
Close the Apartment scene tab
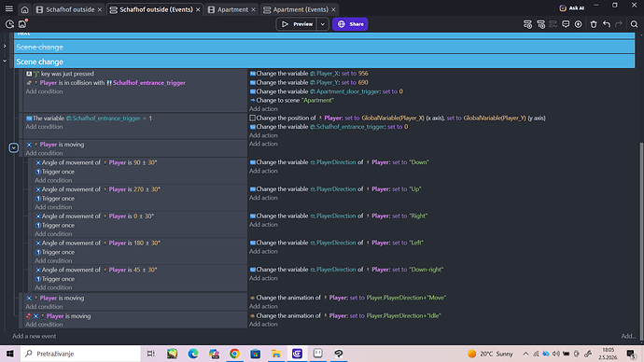(253, 9)
